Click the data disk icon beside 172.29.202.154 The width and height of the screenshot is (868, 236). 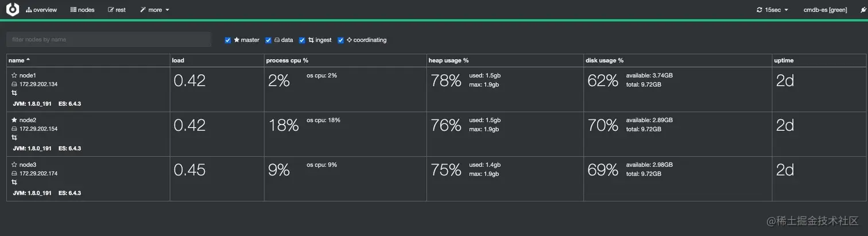14,129
